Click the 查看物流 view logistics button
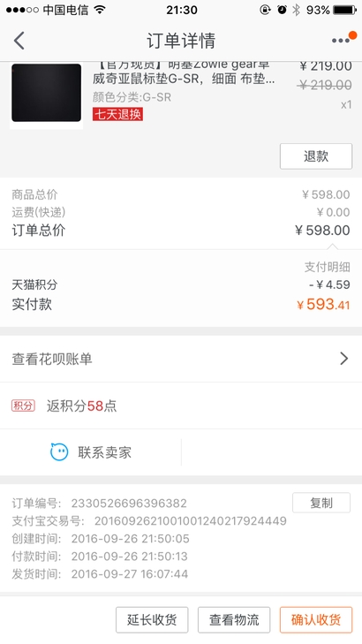The height and width of the screenshot is (644, 362). (234, 620)
